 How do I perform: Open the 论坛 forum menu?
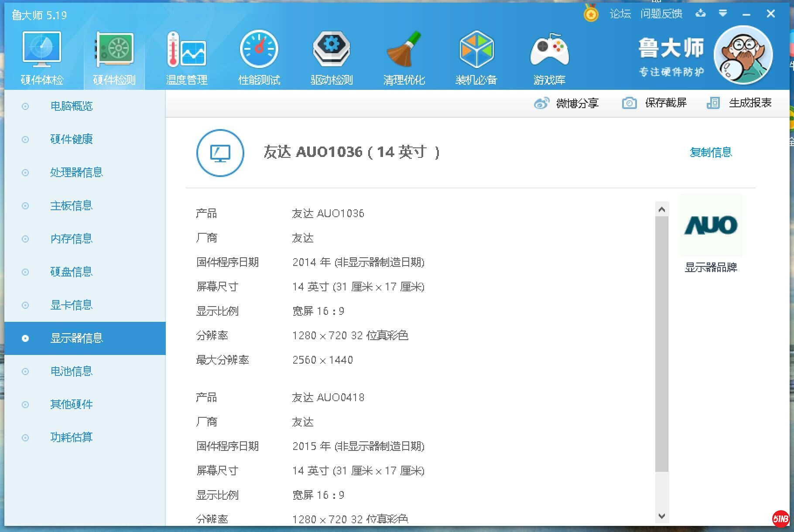click(x=620, y=14)
